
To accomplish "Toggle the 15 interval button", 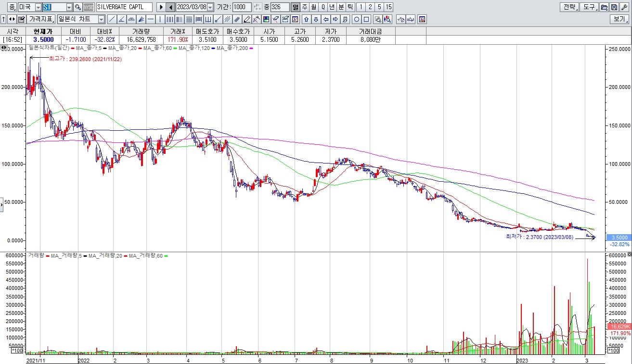I will (x=388, y=7).
